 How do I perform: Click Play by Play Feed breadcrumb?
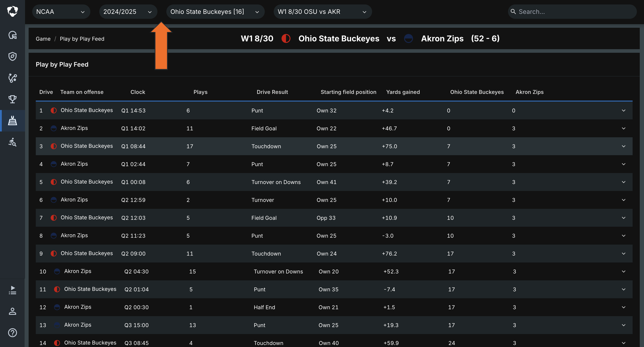(x=82, y=39)
